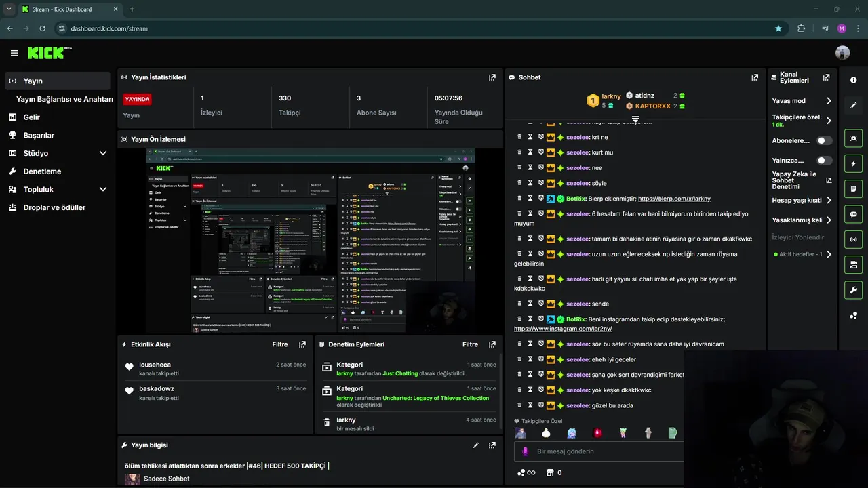
Task: Open Takipçilere özel settings arrow
Action: pyautogui.click(x=829, y=121)
